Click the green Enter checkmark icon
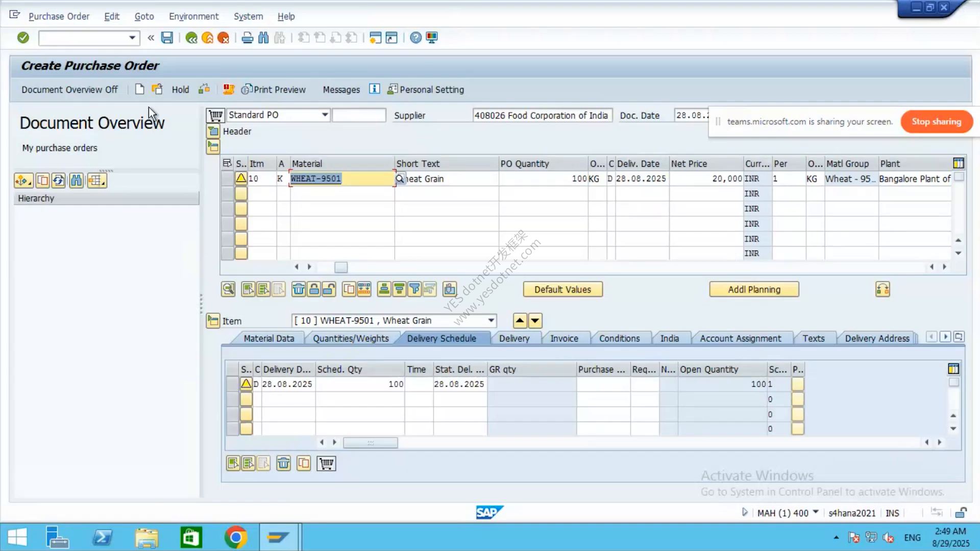The height and width of the screenshot is (551, 980). coord(23,37)
